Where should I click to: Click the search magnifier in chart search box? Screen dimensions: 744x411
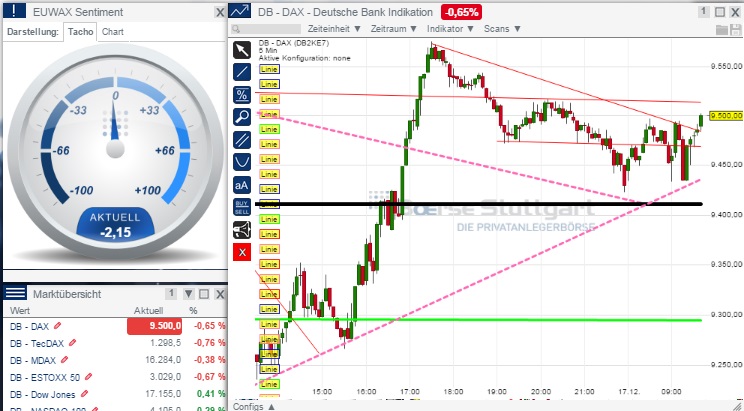point(236,29)
